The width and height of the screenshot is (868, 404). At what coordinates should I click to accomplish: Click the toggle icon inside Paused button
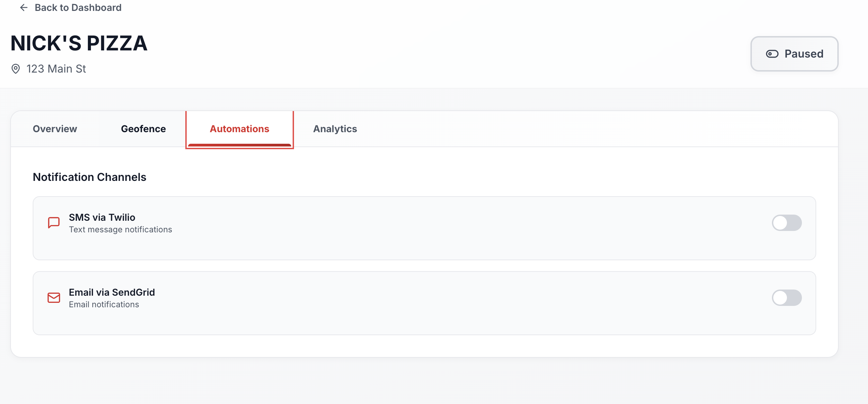[772, 54]
